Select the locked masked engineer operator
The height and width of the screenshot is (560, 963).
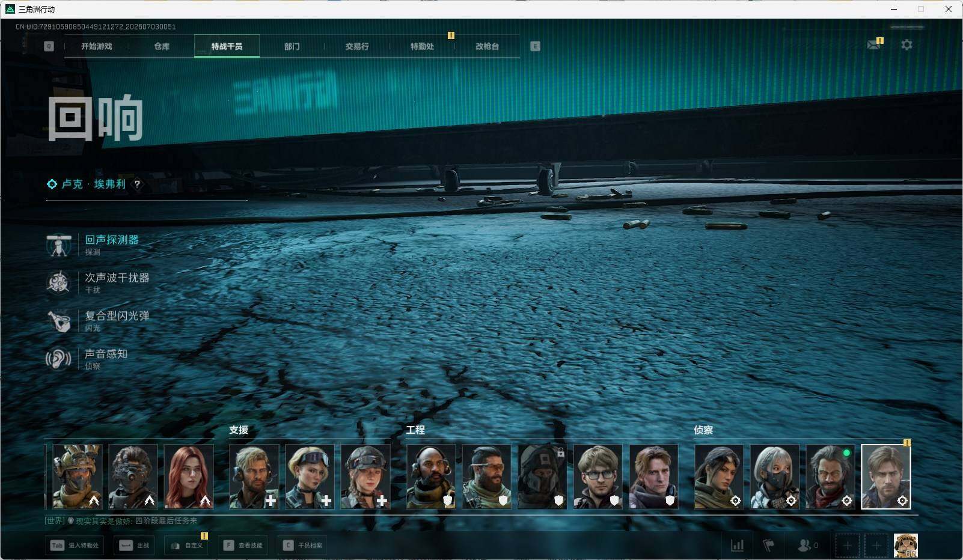tap(542, 477)
